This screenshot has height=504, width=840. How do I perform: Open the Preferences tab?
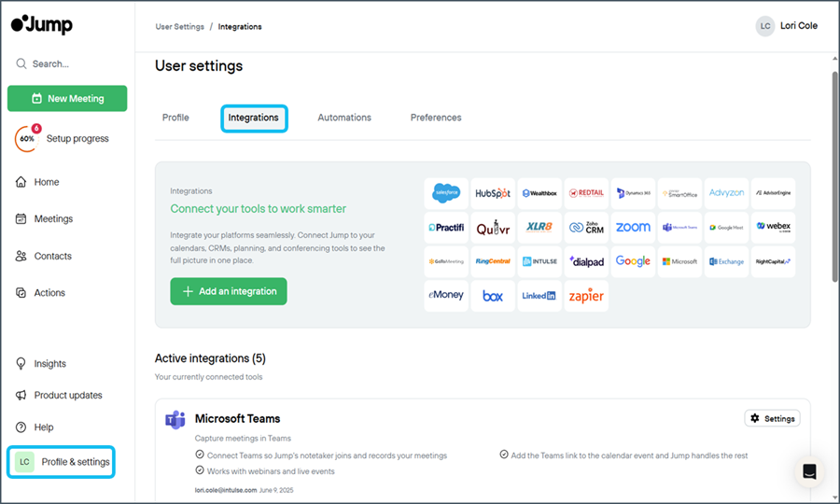(436, 118)
